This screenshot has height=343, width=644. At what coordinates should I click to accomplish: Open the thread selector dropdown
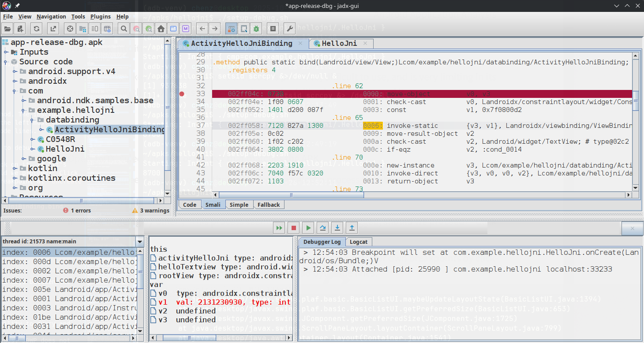click(139, 242)
